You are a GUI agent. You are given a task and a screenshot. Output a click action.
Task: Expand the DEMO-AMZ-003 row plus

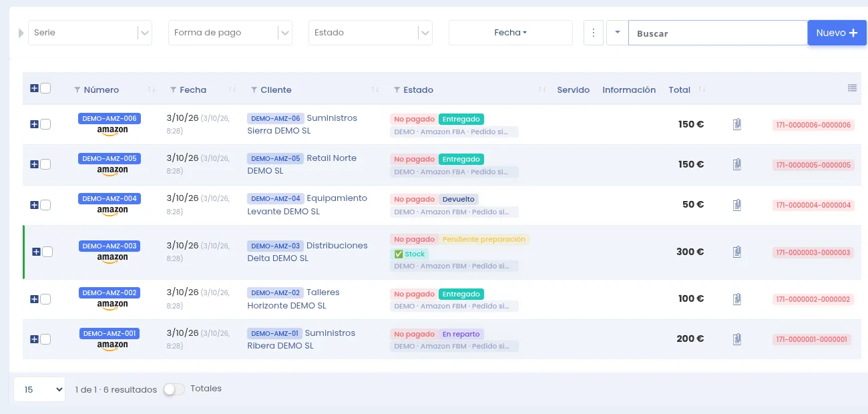tap(36, 252)
